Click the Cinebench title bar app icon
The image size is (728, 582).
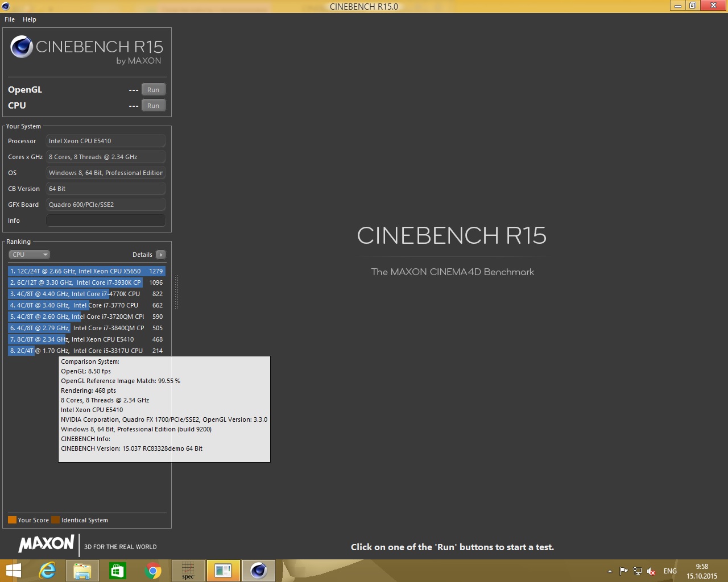(x=6, y=6)
